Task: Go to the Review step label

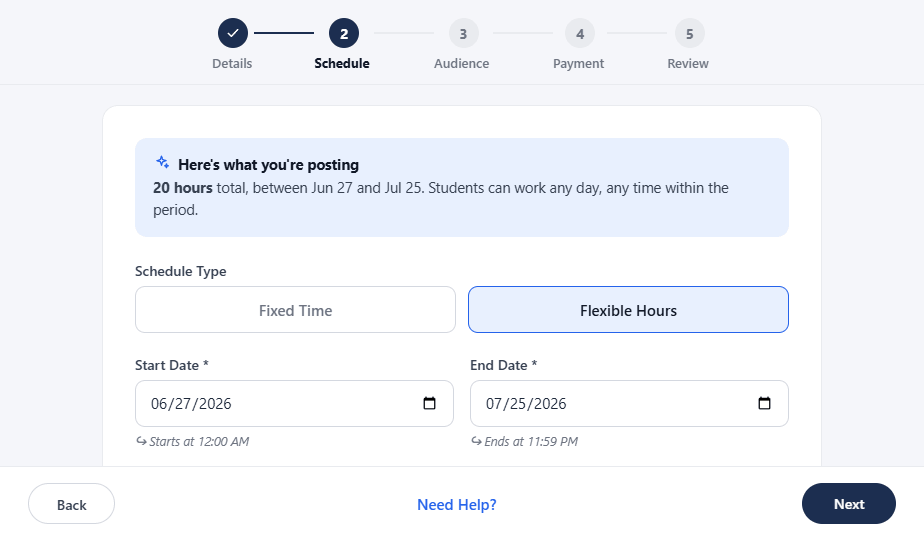Action: pyautogui.click(x=688, y=64)
